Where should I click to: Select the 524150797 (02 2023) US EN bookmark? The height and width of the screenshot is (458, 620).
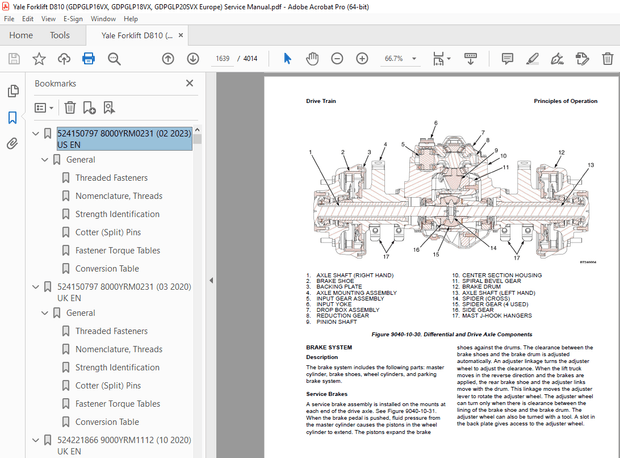pos(124,139)
